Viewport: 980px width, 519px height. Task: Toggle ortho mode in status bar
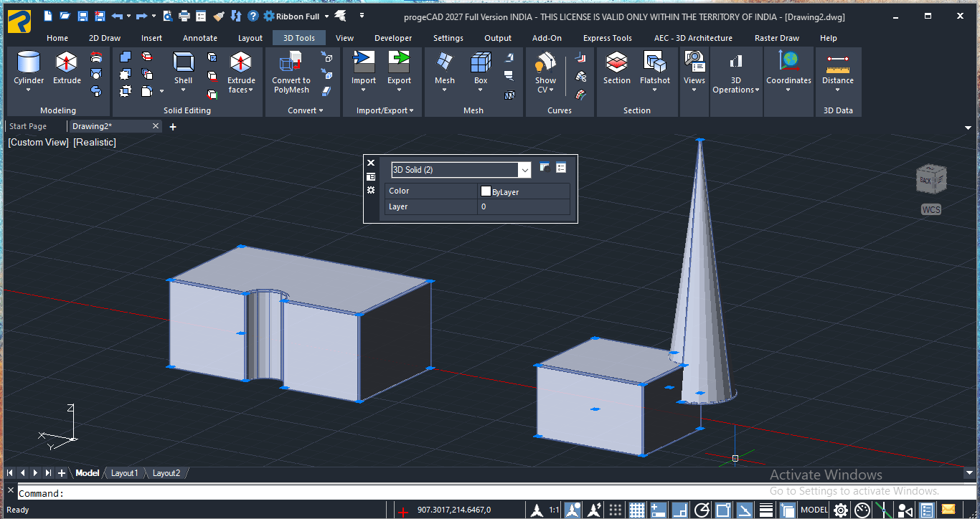click(x=680, y=510)
